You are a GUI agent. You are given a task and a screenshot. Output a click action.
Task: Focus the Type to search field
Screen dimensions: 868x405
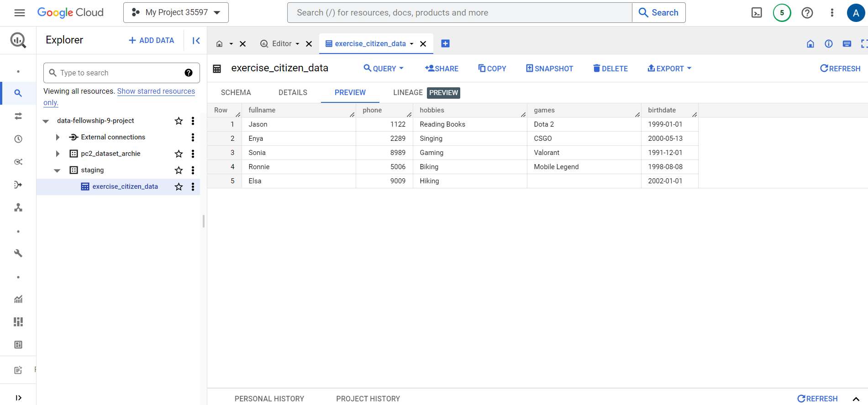coord(121,73)
